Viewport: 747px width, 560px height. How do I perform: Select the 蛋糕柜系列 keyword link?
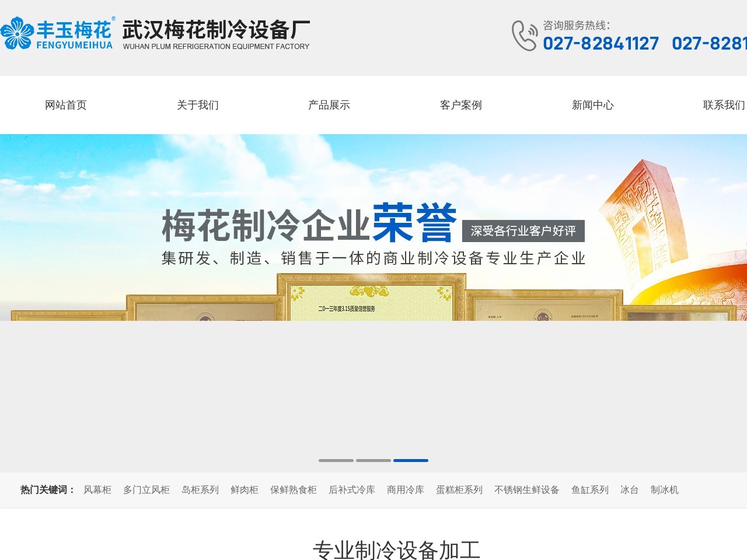(x=459, y=490)
